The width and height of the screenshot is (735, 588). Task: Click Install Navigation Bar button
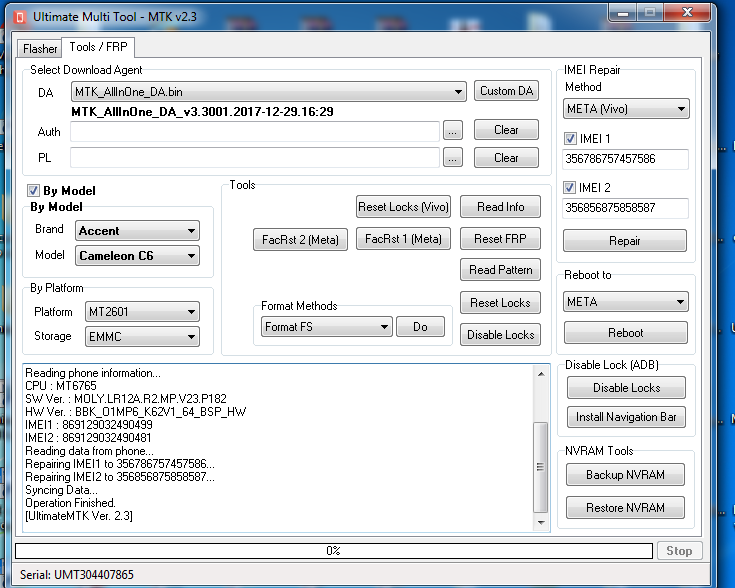(626, 417)
